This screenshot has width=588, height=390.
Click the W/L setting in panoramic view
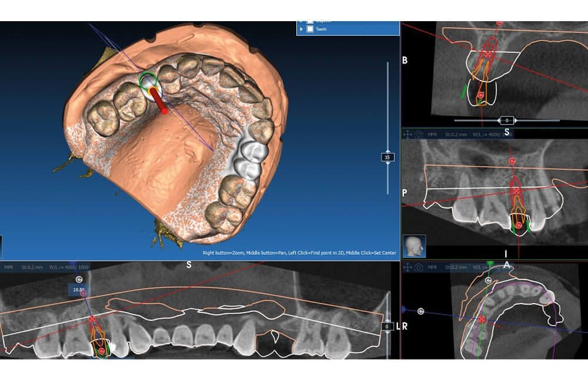[x=69, y=267]
